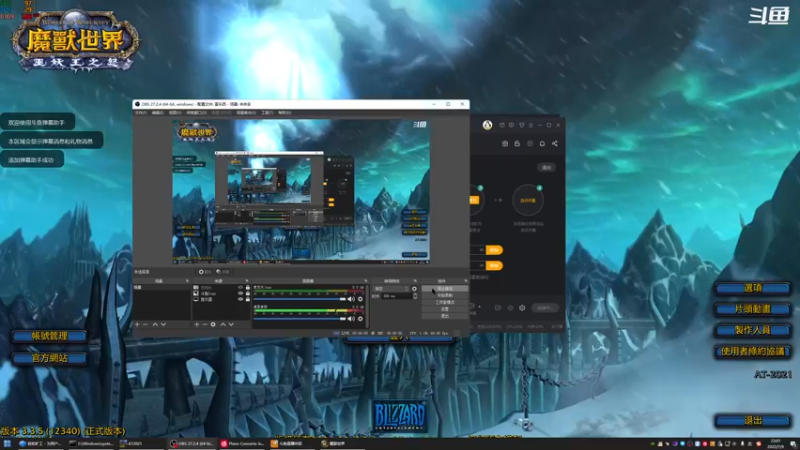Viewport: 800px width, 450px height.
Task: Toggle lock on the first source row
Action: (x=248, y=288)
